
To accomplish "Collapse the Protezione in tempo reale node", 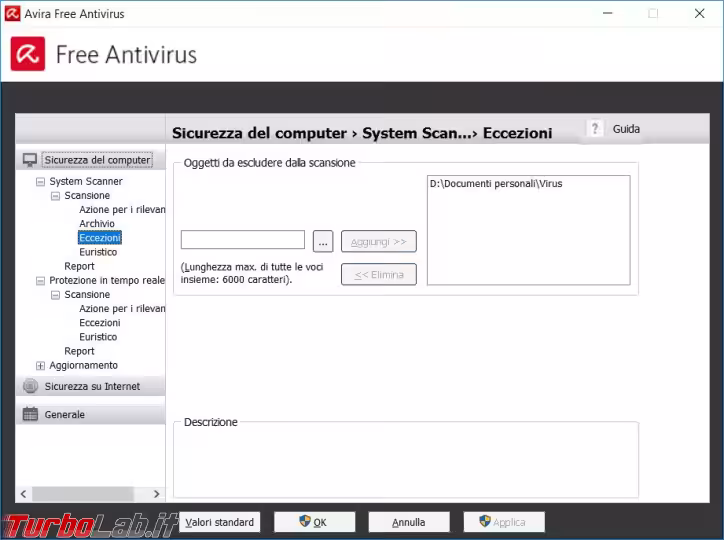I will click(x=41, y=281).
